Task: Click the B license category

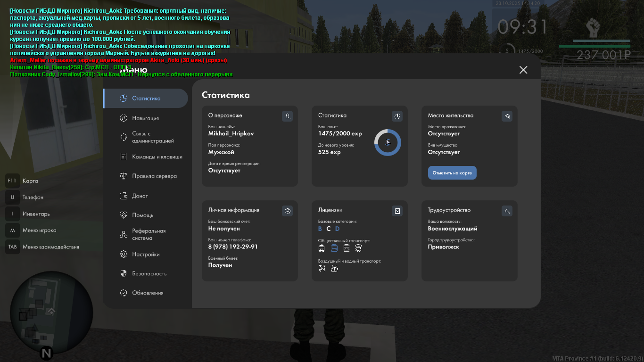Action: pos(320,229)
